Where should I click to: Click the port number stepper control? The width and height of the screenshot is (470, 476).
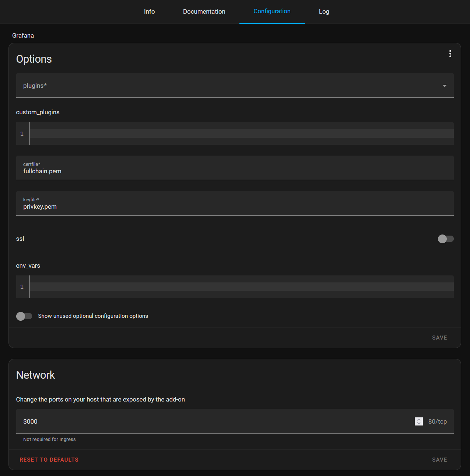coord(418,421)
